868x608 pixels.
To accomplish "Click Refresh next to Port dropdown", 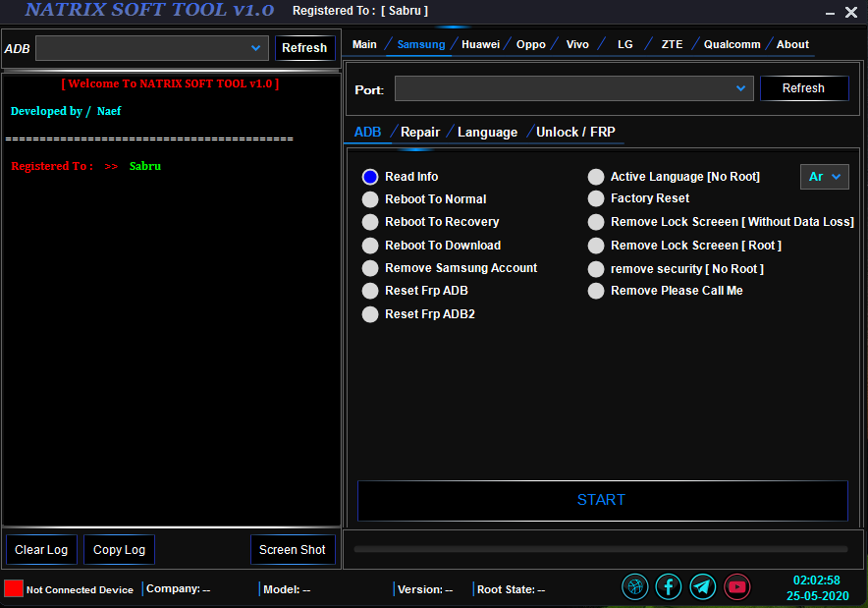I will [804, 88].
